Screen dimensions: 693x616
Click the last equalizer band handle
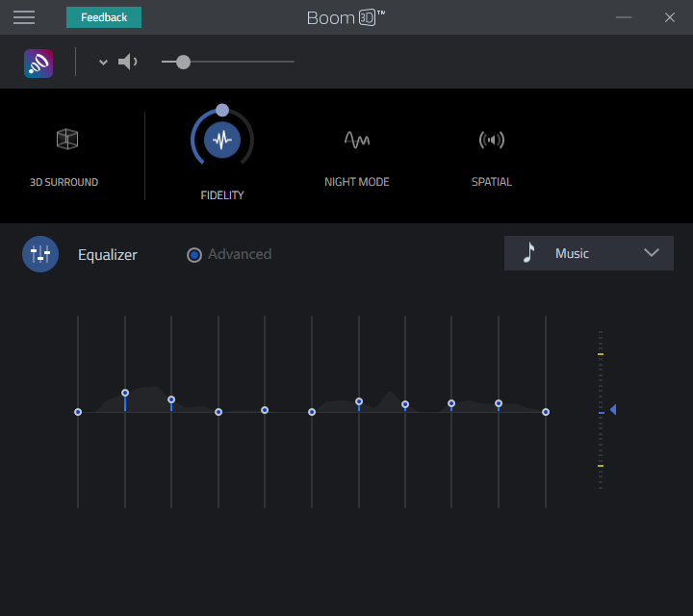(x=546, y=412)
